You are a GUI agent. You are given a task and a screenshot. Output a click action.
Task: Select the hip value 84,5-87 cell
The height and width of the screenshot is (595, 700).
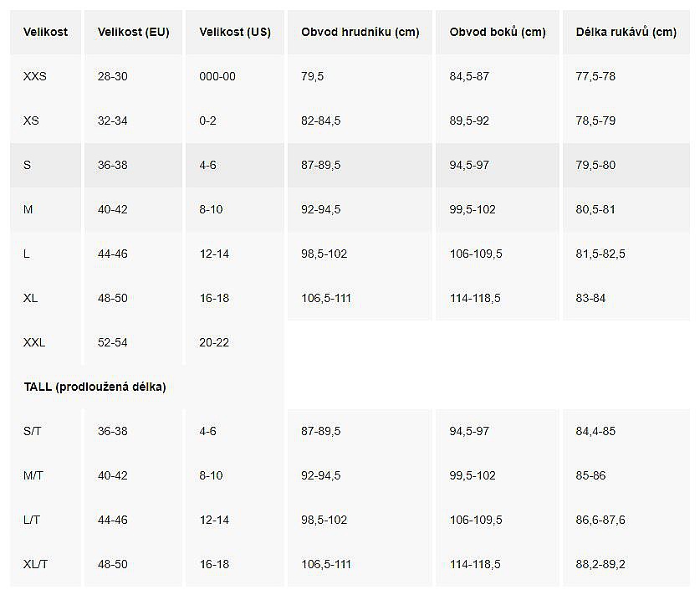click(x=469, y=76)
